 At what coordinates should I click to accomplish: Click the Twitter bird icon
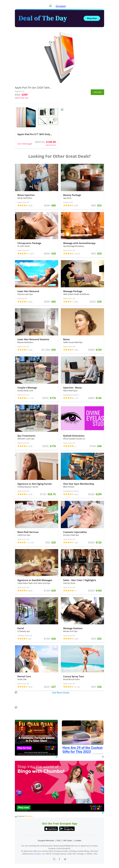[65, 859]
